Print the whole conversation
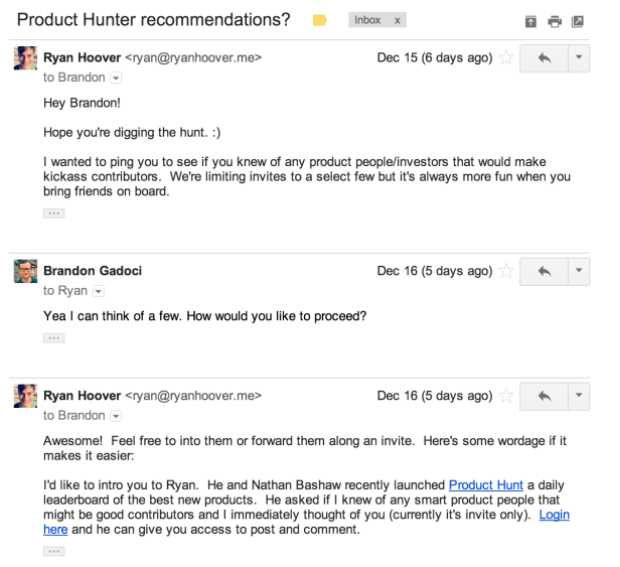 (554, 21)
